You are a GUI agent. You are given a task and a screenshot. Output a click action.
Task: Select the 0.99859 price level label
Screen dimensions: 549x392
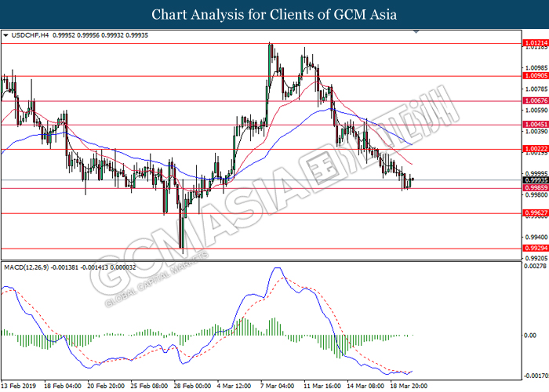click(x=536, y=188)
